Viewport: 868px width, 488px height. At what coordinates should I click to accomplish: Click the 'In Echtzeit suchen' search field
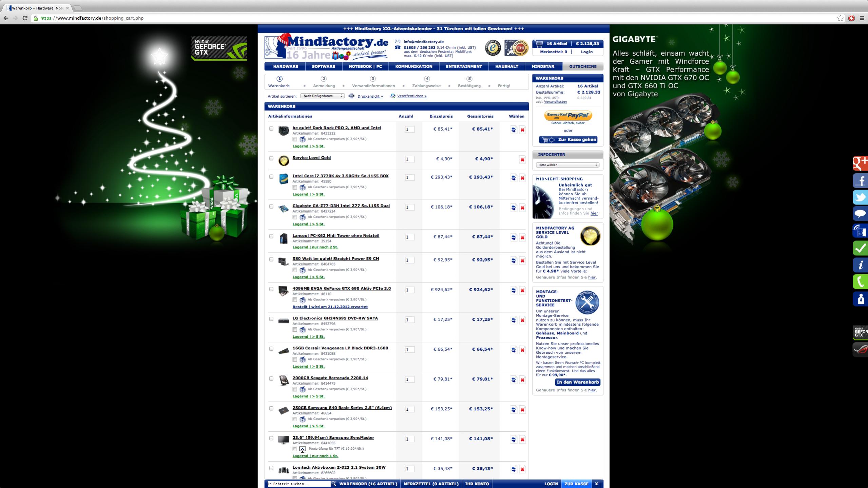299,484
